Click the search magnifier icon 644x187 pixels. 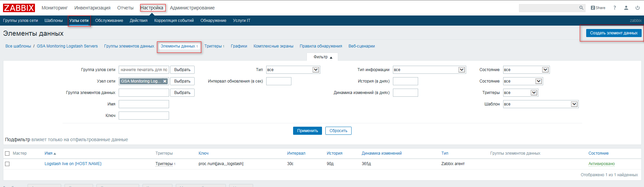tap(581, 8)
